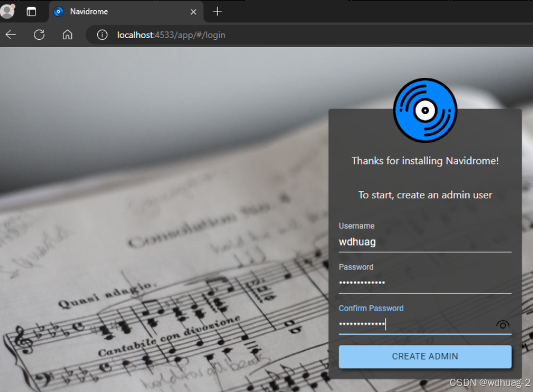533x392 pixels.
Task: View site information for localhost
Action: [102, 34]
